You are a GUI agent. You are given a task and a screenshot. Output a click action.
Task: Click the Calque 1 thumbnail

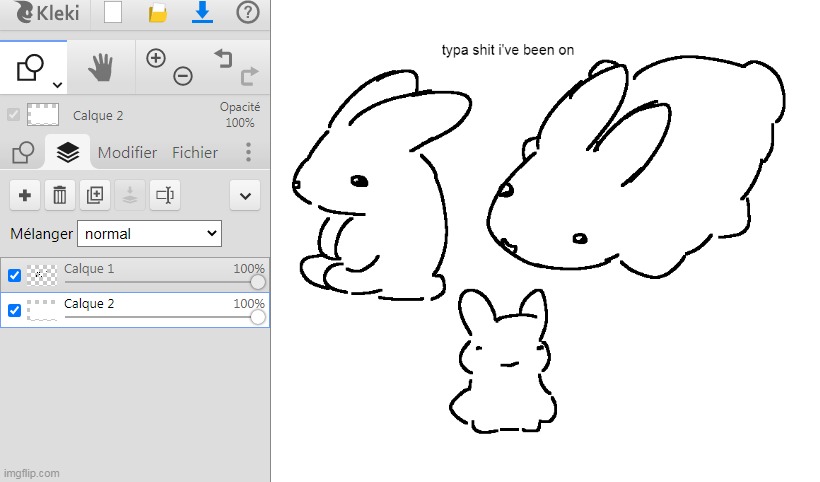pos(42,275)
